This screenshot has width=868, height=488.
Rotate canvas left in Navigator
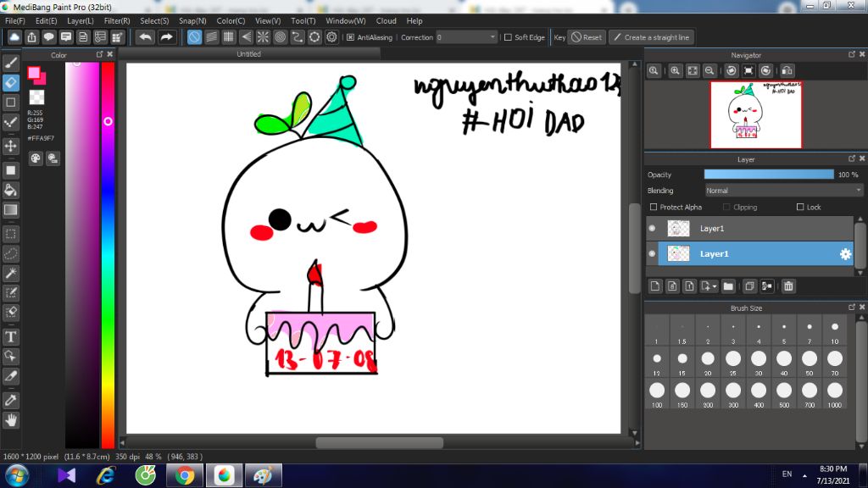[732, 71]
